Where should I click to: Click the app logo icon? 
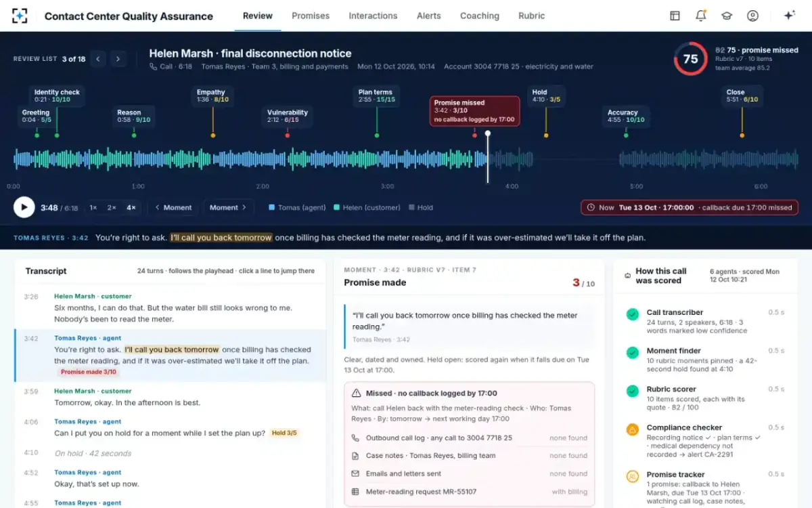coord(20,16)
